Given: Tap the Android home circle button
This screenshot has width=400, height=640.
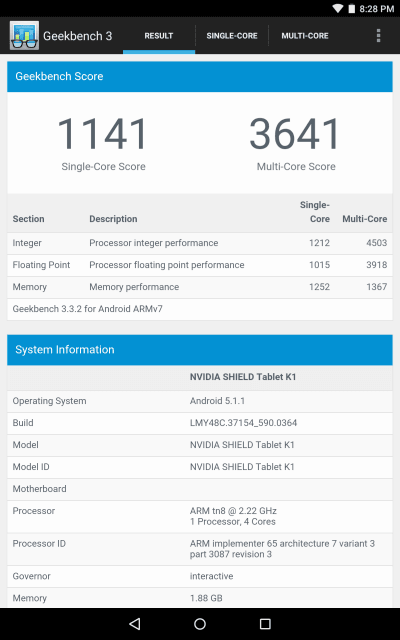Looking at the screenshot, I should [200, 624].
